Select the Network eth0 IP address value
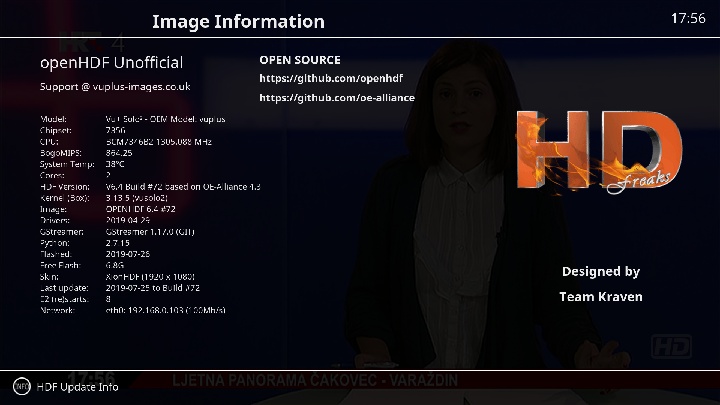Screen dimensions: 720x405 [165, 310]
